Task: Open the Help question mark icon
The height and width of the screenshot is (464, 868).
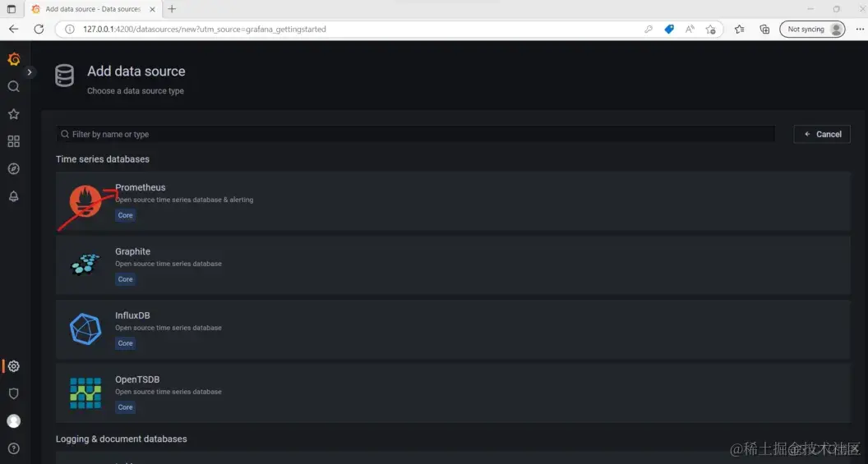Action: tap(14, 448)
